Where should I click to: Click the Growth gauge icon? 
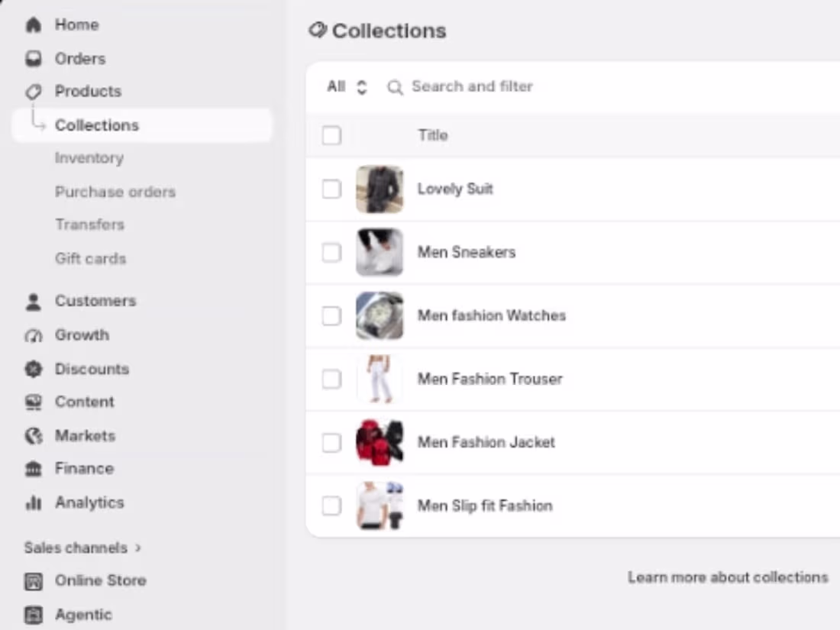[x=33, y=335]
